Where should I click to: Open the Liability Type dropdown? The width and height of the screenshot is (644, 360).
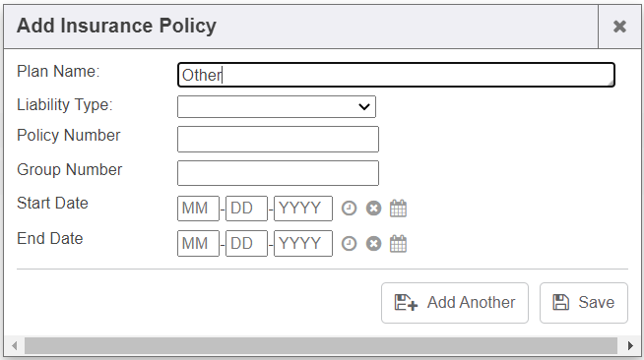tap(277, 106)
